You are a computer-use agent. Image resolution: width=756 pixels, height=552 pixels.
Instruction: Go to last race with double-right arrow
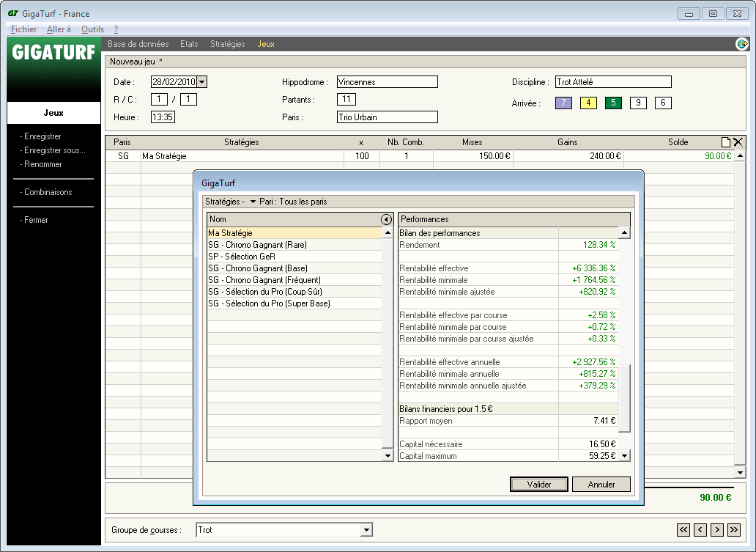tap(734, 530)
